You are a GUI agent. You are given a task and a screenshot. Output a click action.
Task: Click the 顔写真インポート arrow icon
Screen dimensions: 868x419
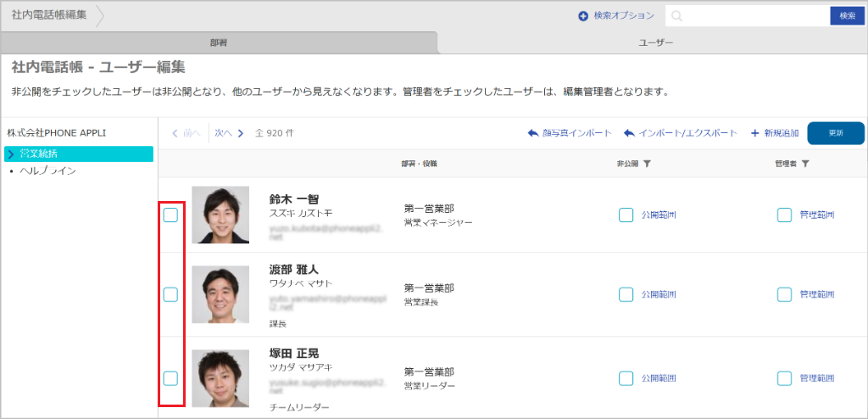(533, 133)
